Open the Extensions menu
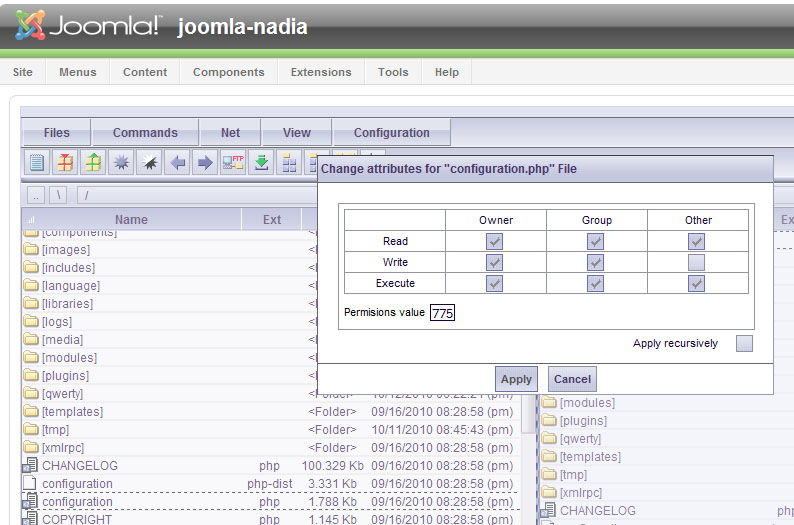Image resolution: width=794 pixels, height=525 pixels. (321, 72)
